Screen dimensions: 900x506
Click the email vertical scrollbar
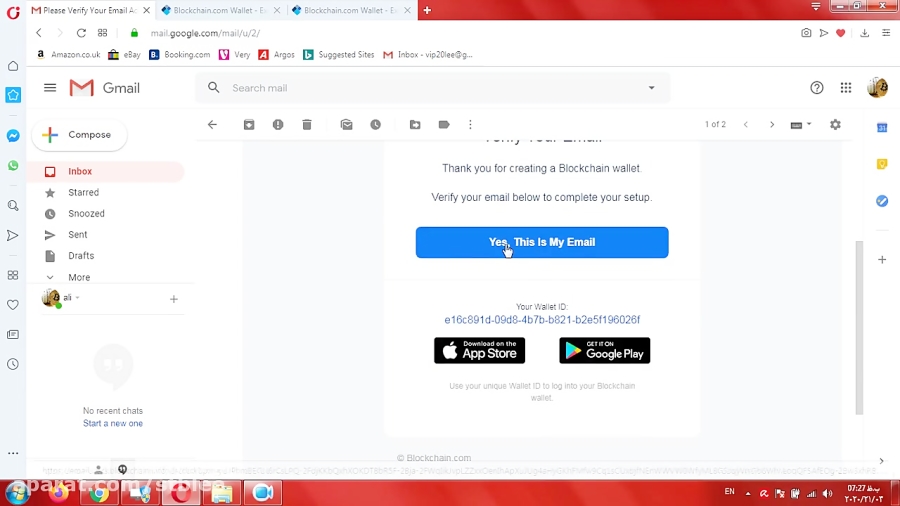click(859, 327)
